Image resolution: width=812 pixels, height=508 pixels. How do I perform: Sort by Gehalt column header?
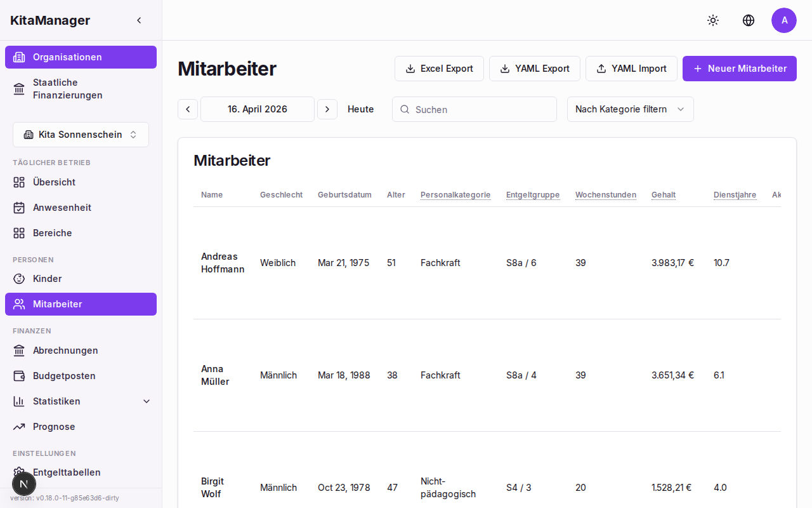663,195
